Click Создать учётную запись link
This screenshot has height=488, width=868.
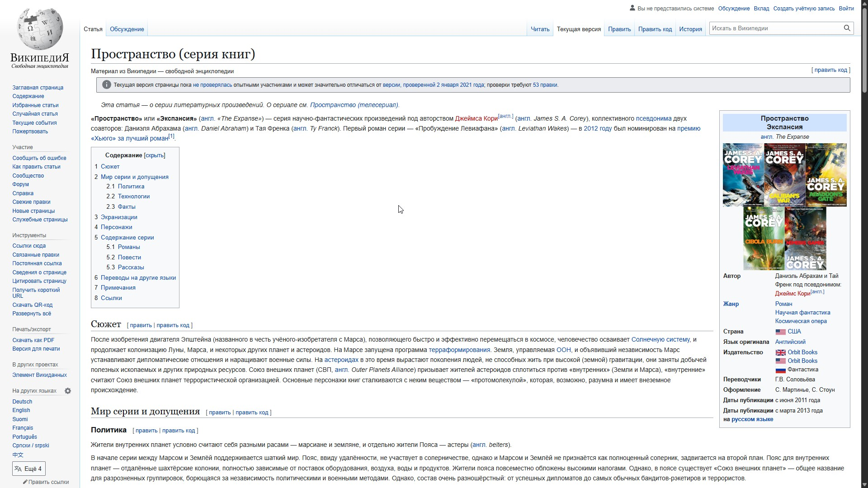(x=804, y=9)
